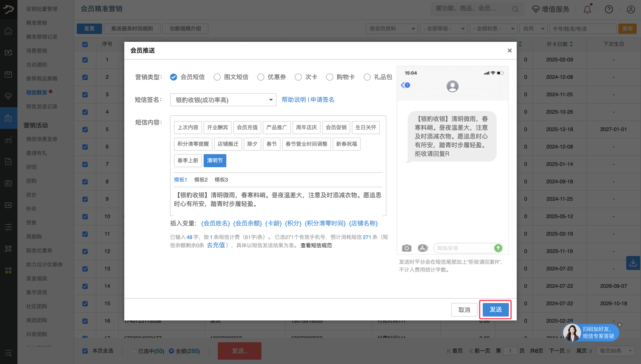The width and height of the screenshot is (641, 364).
Task: Click the user account profile icon
Action: (631, 9)
